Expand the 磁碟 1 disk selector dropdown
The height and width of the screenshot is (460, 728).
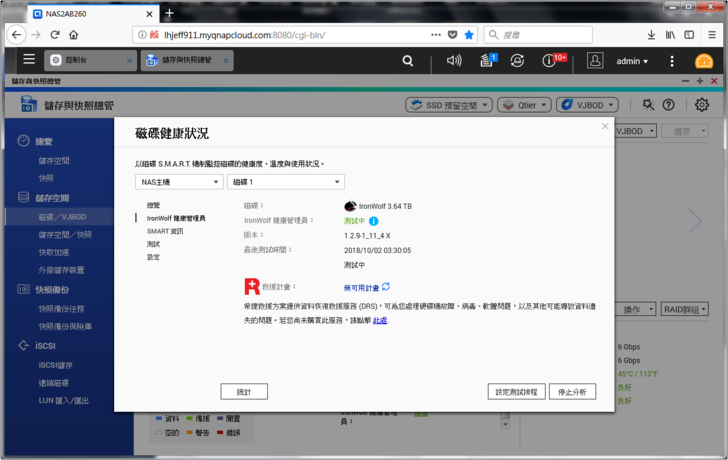point(286,182)
